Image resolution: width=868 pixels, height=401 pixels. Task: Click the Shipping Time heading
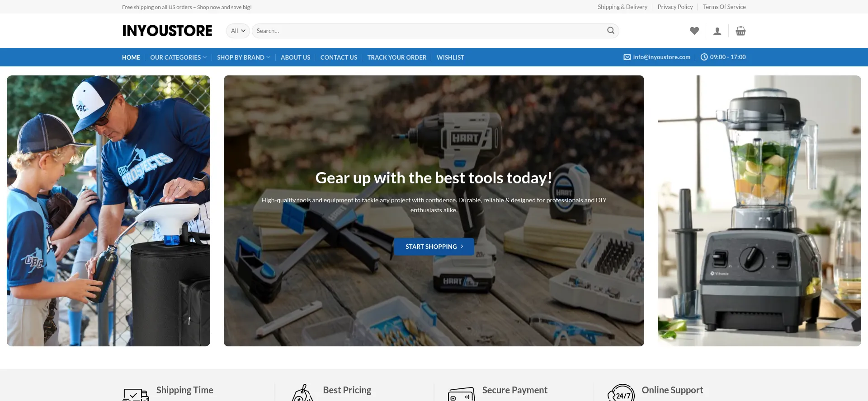click(184, 390)
